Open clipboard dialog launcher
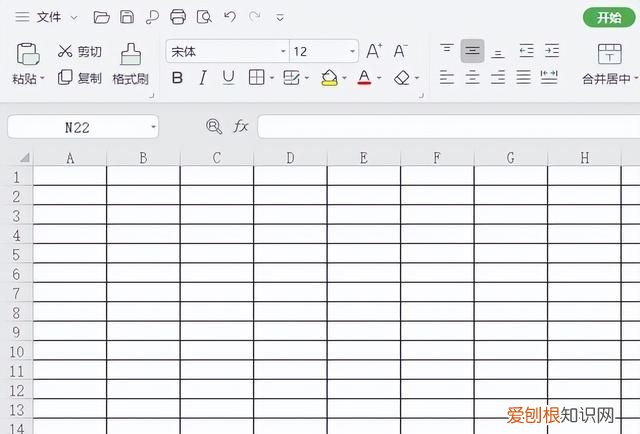Viewport: 640px width, 434px height. pos(151,96)
